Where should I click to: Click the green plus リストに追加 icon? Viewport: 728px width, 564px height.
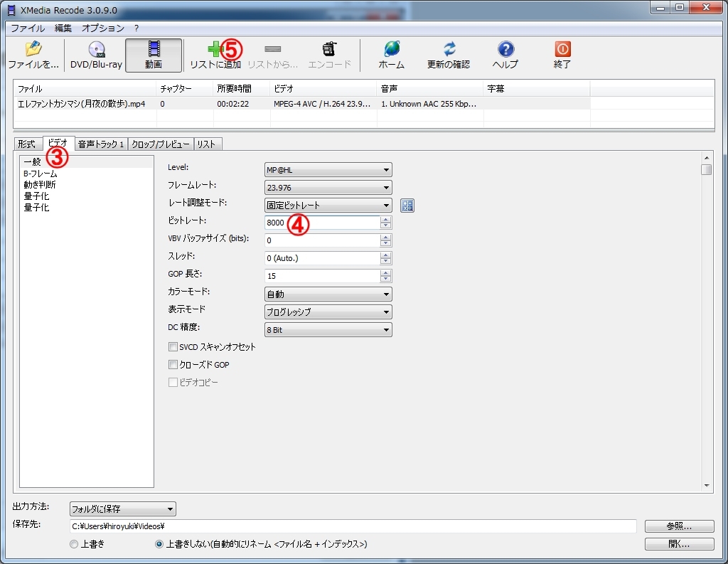click(x=215, y=50)
